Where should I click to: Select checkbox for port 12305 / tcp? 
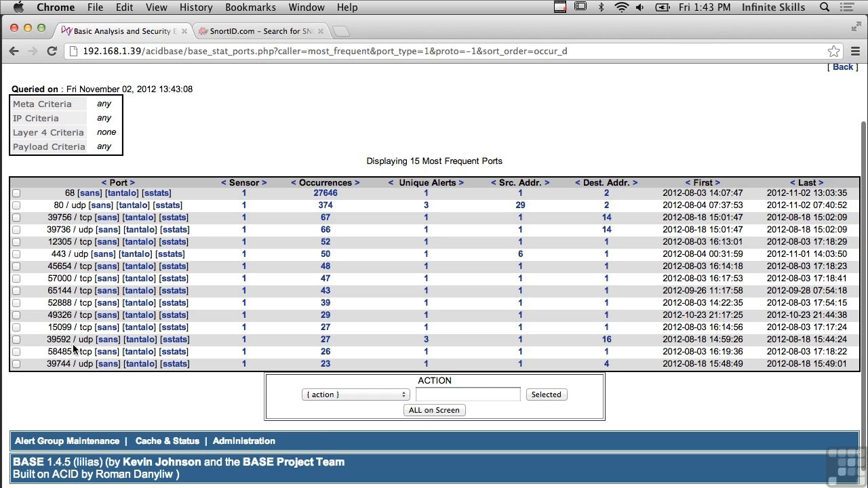16,242
